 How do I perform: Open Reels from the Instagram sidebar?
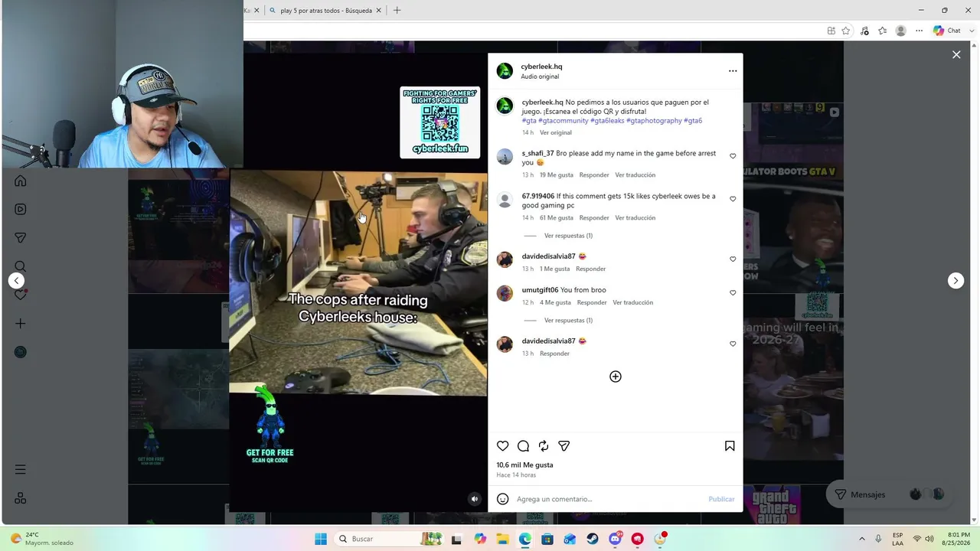coord(21,209)
